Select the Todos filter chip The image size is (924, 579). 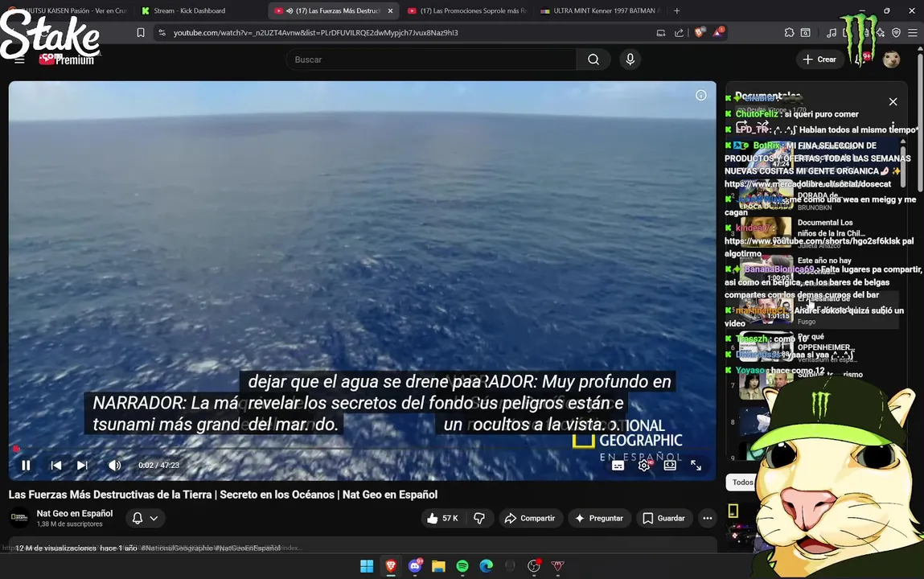742,482
